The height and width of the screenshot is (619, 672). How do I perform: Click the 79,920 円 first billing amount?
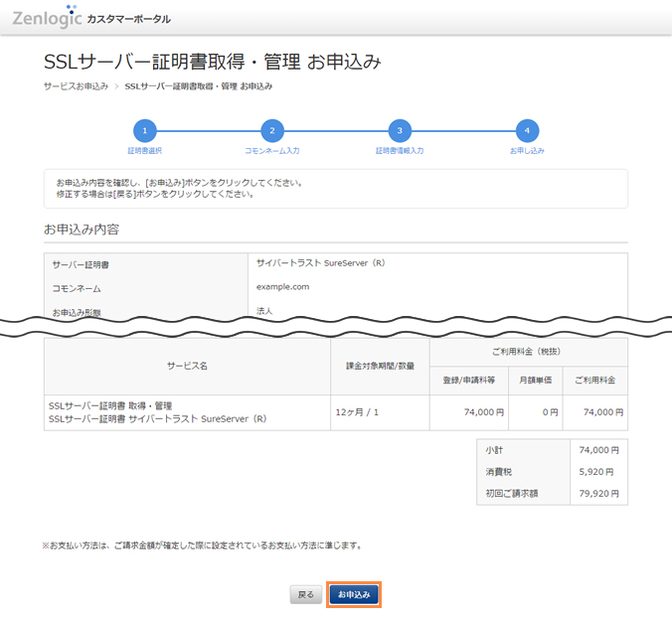[598, 494]
